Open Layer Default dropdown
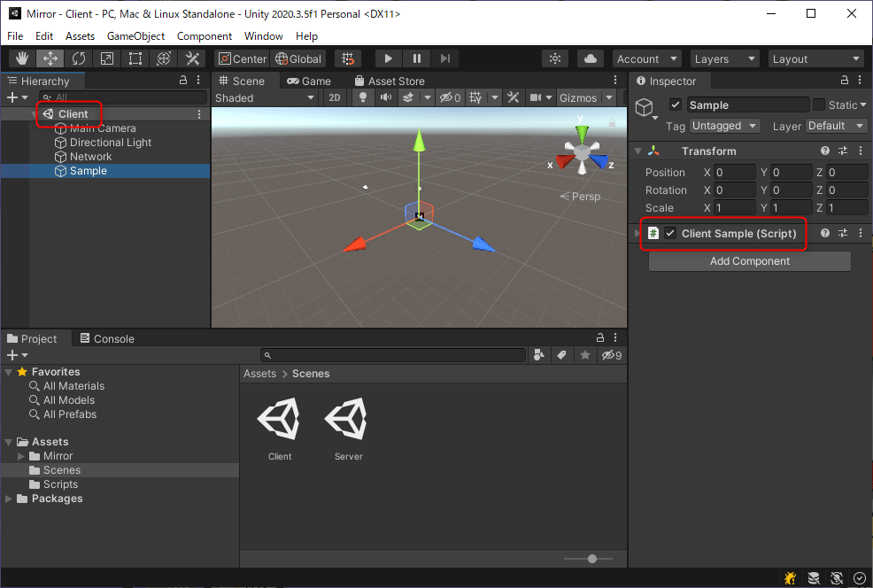Screen dimensions: 873x588 (x=836, y=126)
